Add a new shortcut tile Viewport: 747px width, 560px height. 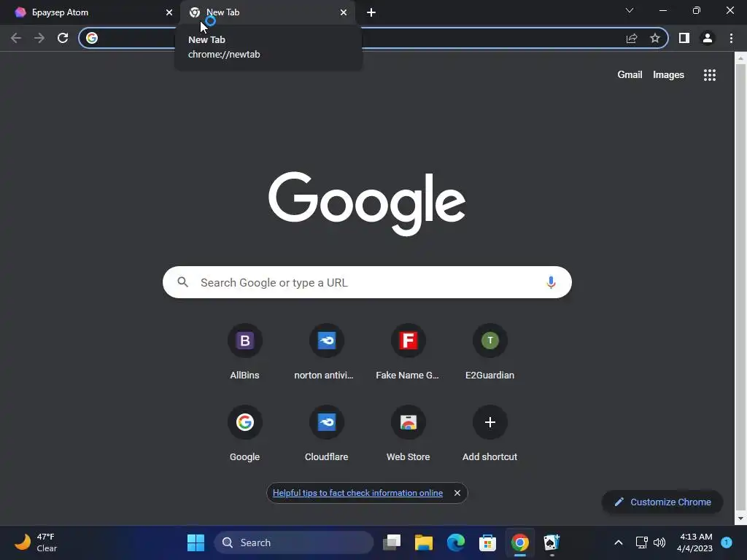tap(489, 433)
